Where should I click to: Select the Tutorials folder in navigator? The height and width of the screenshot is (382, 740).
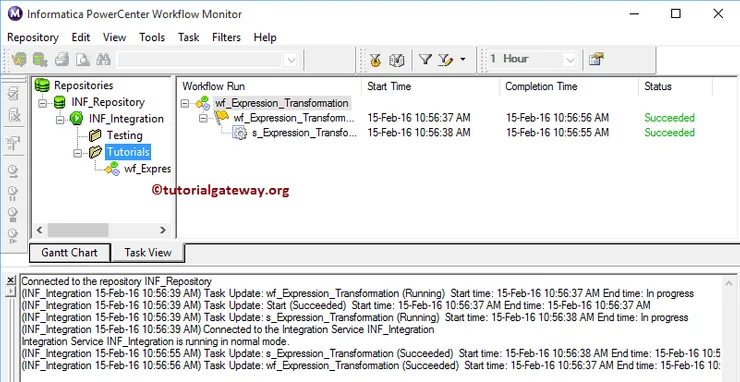[128, 152]
